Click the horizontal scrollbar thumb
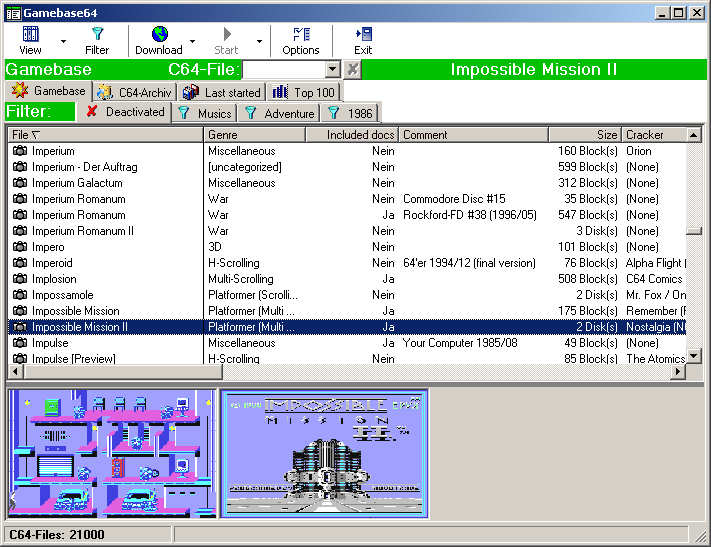This screenshot has width=711, height=547. pyautogui.click(x=123, y=371)
